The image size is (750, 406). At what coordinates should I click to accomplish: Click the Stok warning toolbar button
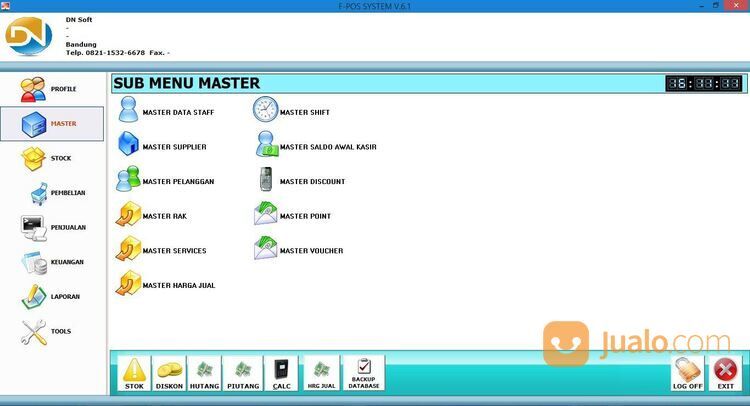pos(134,373)
